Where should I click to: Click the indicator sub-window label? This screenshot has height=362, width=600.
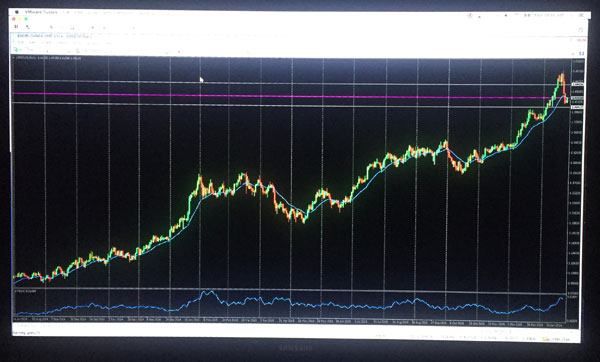(x=26, y=291)
